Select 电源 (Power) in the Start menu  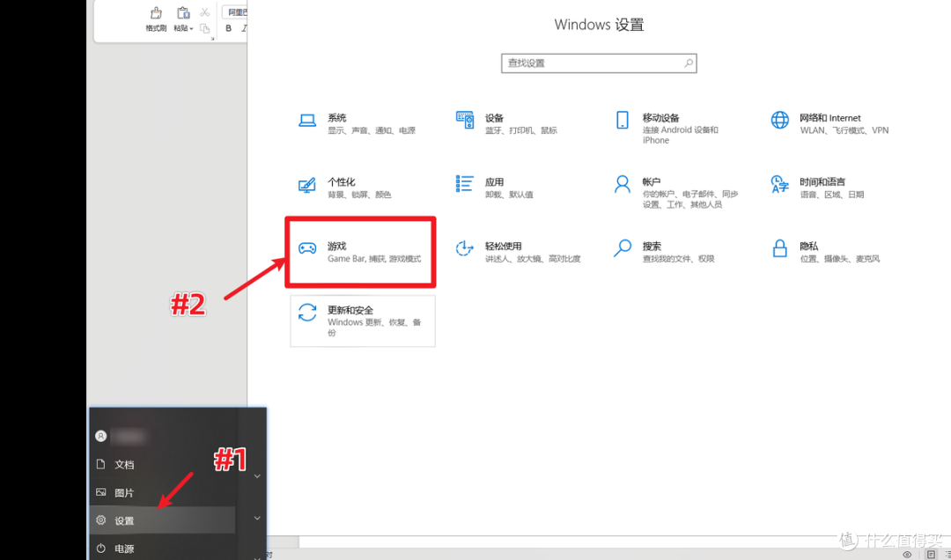[x=124, y=549]
